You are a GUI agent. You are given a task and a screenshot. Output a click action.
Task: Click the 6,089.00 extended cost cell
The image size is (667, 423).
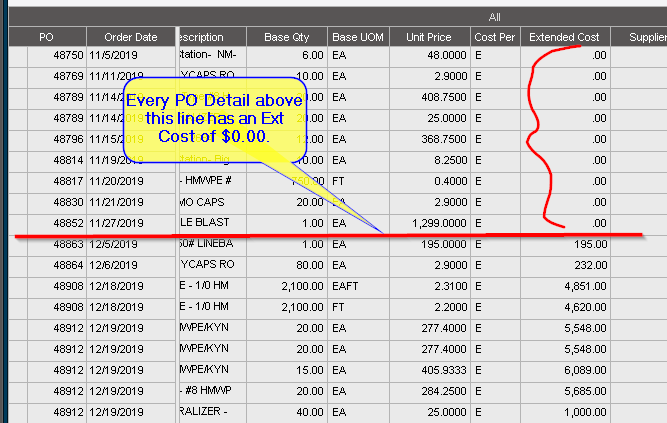[565, 370]
